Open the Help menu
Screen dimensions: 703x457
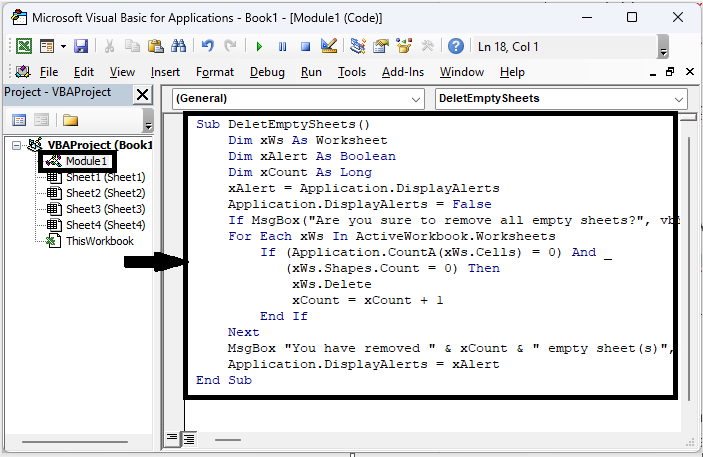(512, 72)
